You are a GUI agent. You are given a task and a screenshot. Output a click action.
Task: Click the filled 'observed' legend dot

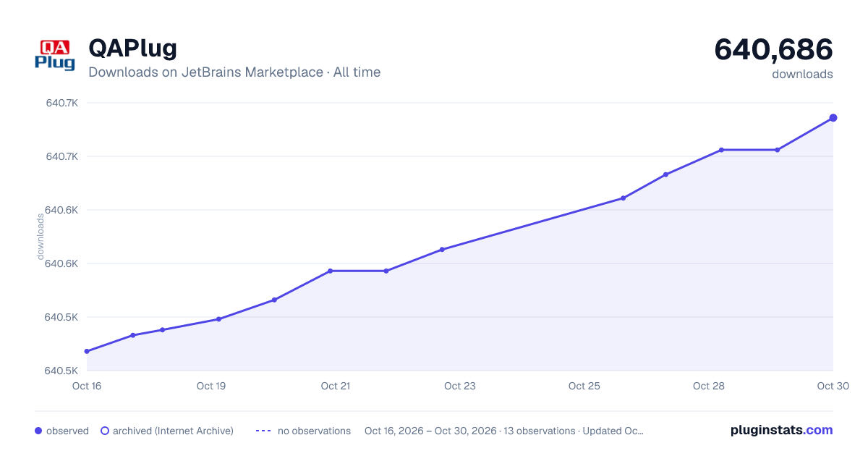(38, 431)
